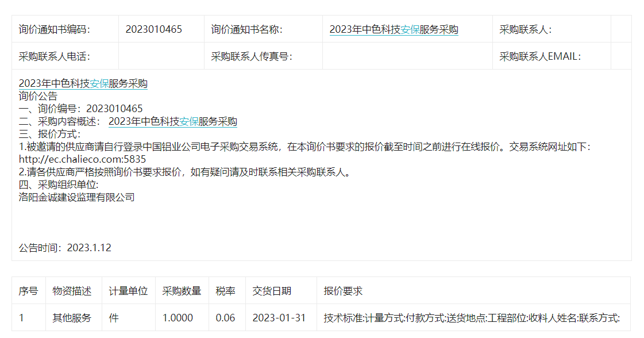Click the 其他服务 item cell
This screenshot has height=338, width=644.
tap(72, 318)
